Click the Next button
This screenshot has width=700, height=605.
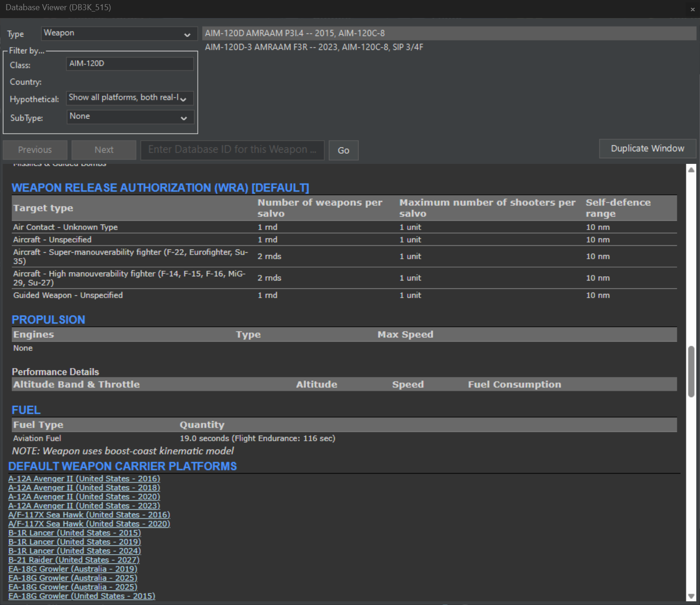click(x=103, y=150)
